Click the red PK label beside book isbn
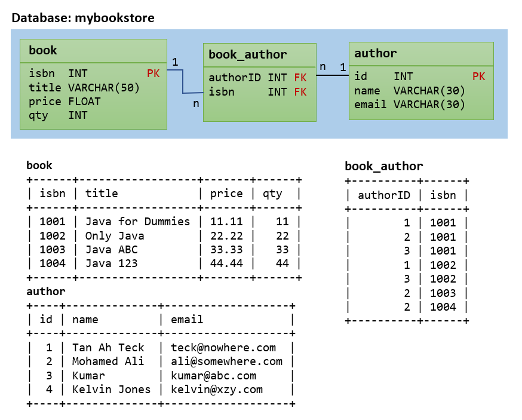 click(153, 73)
